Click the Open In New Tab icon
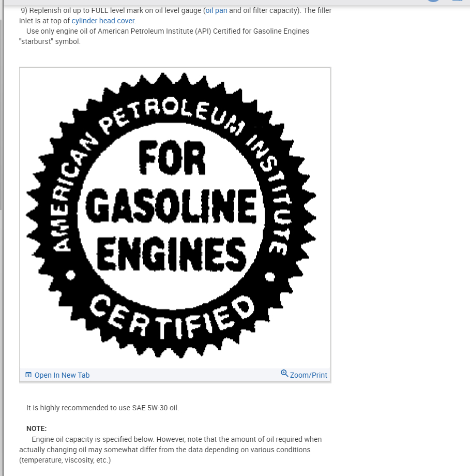 tap(28, 375)
